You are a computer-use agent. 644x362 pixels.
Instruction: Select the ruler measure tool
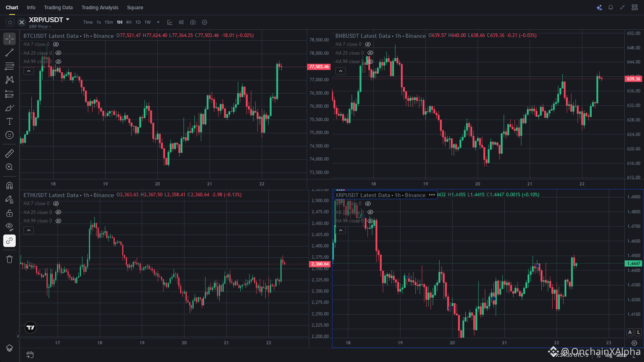10,153
